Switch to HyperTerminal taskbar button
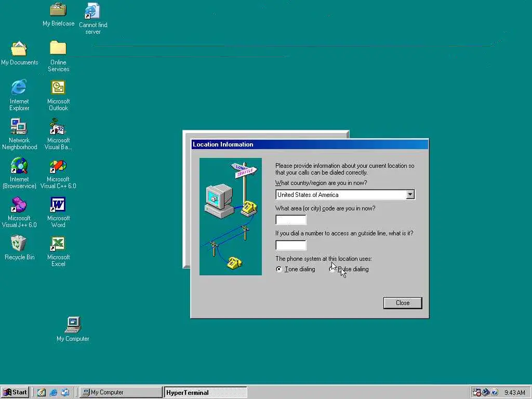The height and width of the screenshot is (399, 532). click(x=206, y=392)
